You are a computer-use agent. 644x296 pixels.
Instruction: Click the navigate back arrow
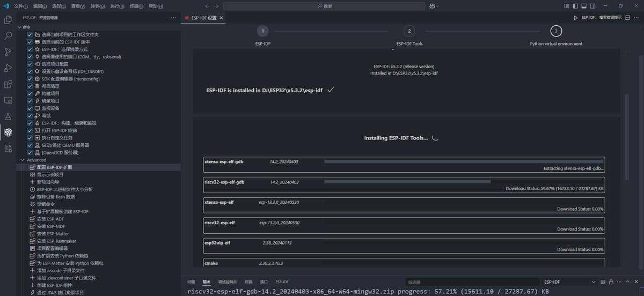tap(208, 6)
